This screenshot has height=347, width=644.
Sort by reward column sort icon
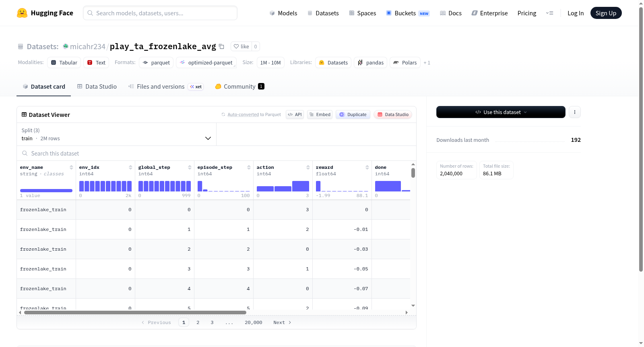click(x=367, y=167)
